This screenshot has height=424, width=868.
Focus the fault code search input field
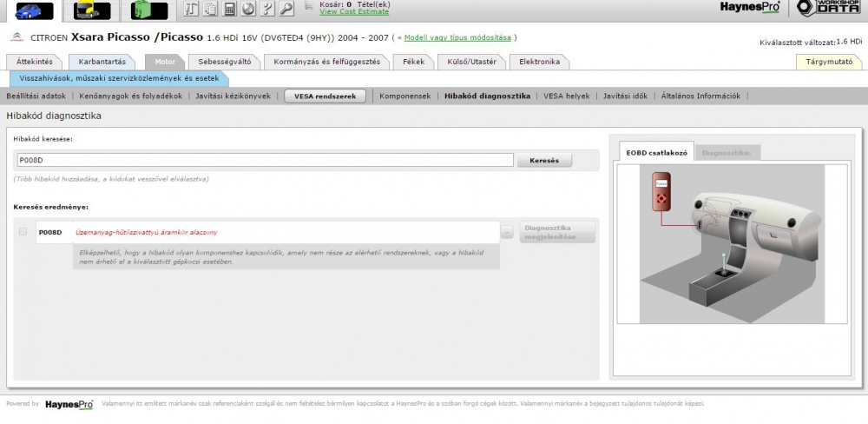click(x=265, y=160)
